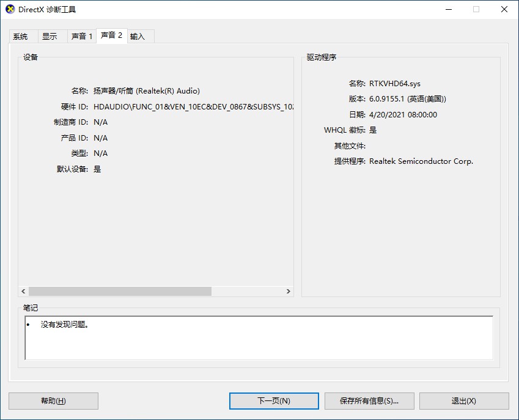Switch to the 系统 tab
This screenshot has width=519, height=420.
pyautogui.click(x=21, y=36)
